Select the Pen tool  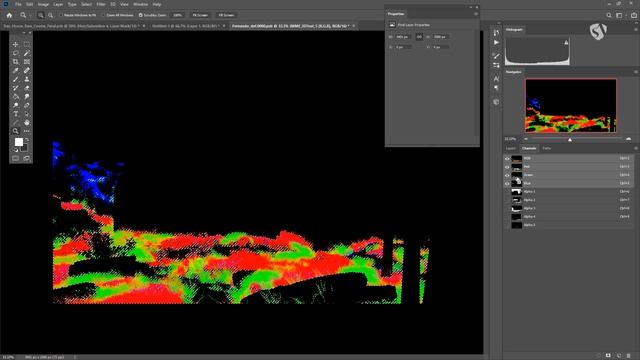coord(27,105)
